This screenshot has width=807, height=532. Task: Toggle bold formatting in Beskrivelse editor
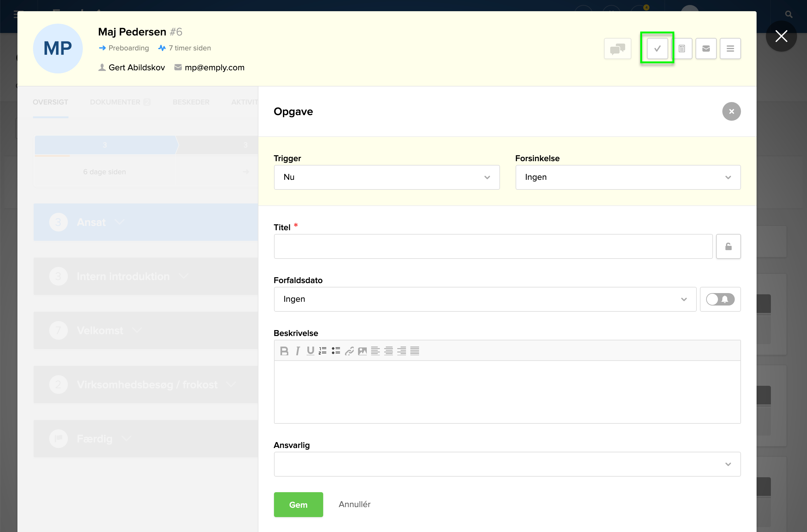284,351
